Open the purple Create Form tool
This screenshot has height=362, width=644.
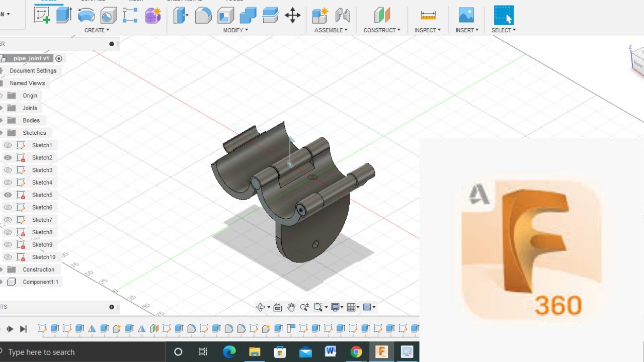(152, 16)
